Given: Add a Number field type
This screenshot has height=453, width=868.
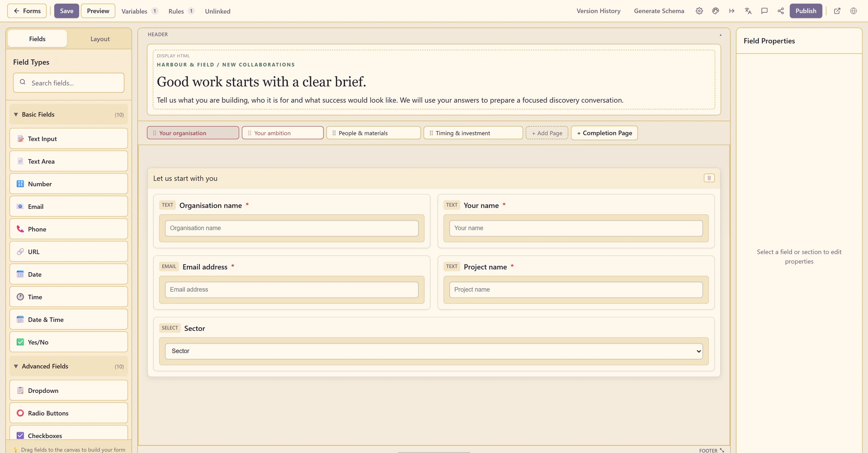Looking at the screenshot, I should point(69,184).
